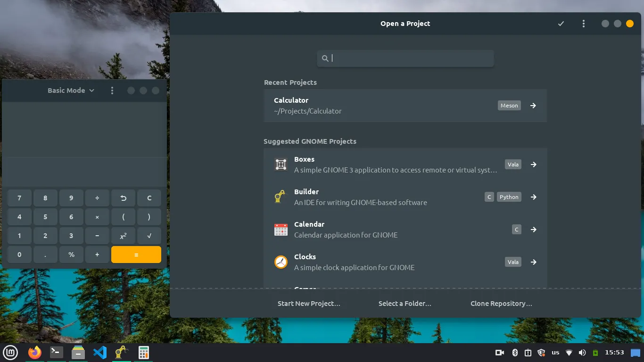Open the network tray icon

pyautogui.click(x=569, y=353)
